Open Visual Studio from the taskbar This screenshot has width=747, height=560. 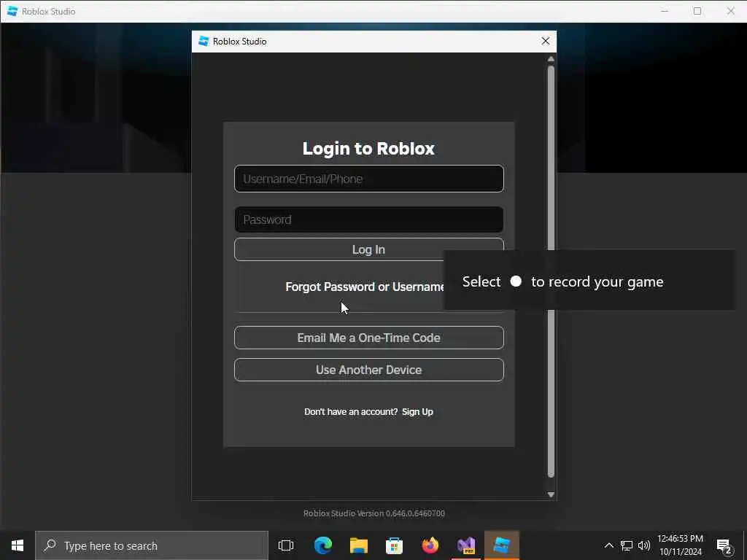click(466, 545)
